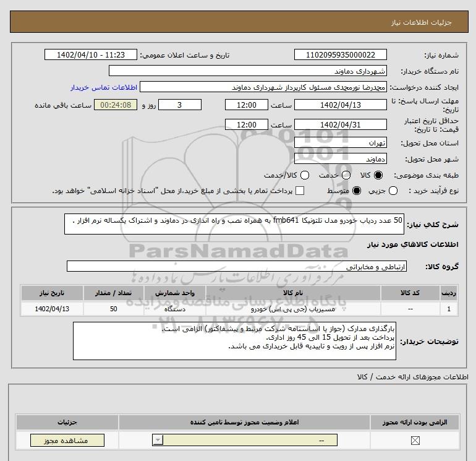The image size is (476, 461).
Task: Click the table need-date cell 1402/04/13
Action: (x=52, y=309)
